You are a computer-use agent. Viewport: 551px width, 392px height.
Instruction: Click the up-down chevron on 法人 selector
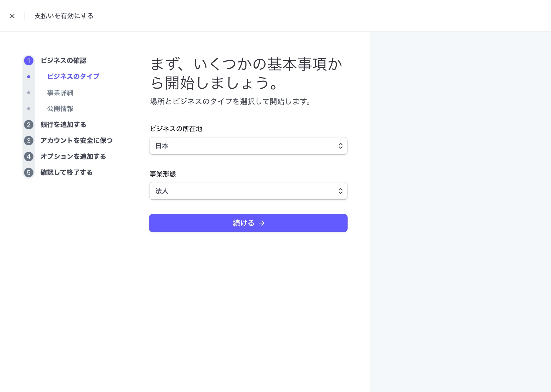coord(340,191)
